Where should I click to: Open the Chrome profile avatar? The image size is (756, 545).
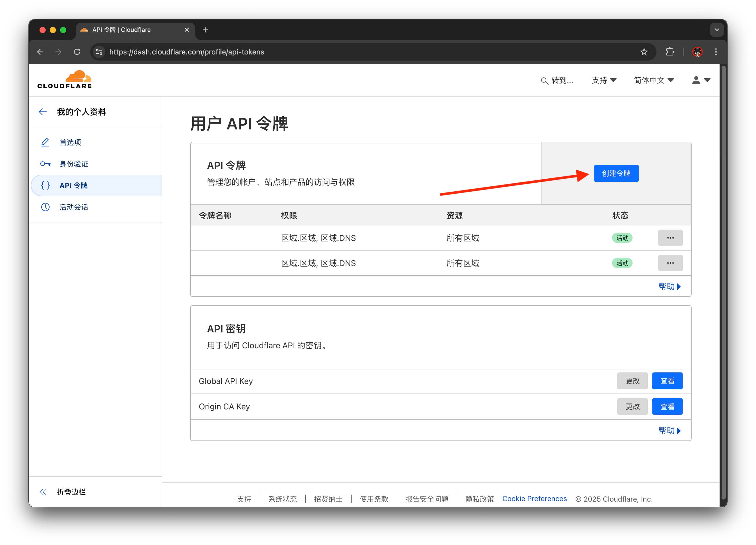pyautogui.click(x=697, y=52)
